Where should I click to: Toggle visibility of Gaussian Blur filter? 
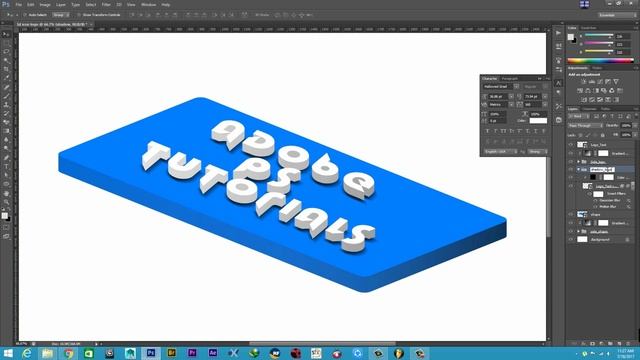[595, 200]
